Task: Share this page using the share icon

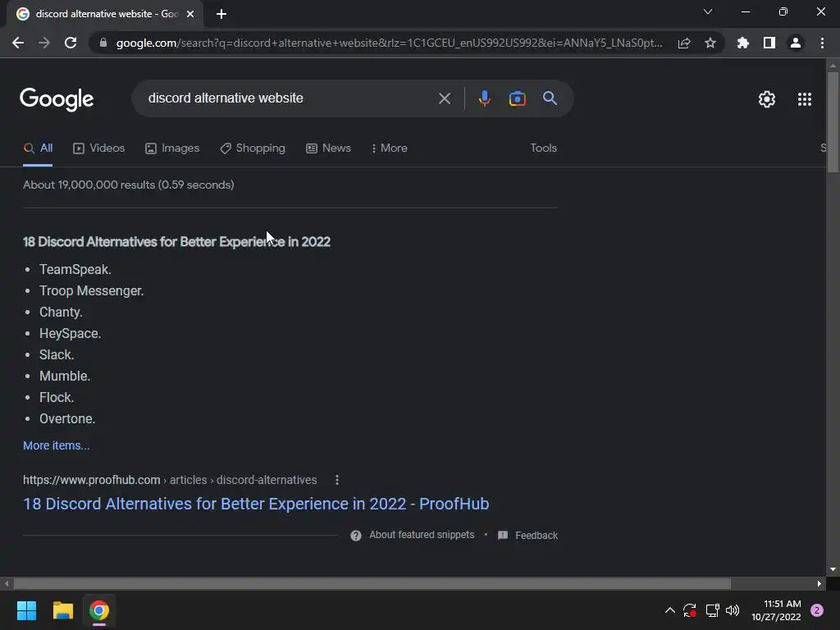Action: coord(684,43)
